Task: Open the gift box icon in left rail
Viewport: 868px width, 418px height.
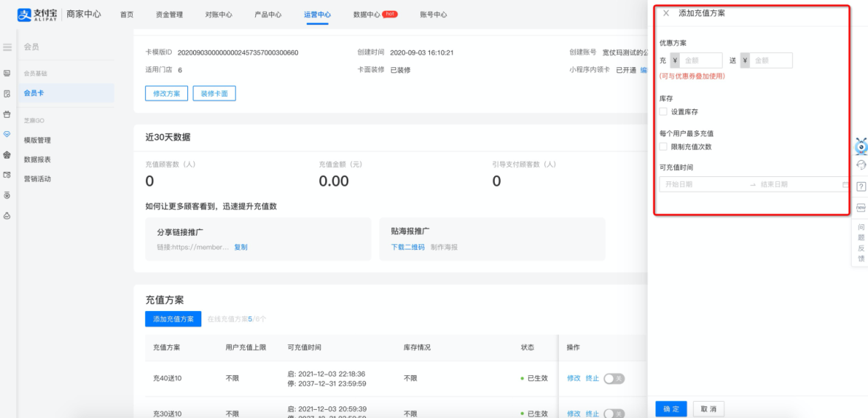Action: click(x=7, y=114)
